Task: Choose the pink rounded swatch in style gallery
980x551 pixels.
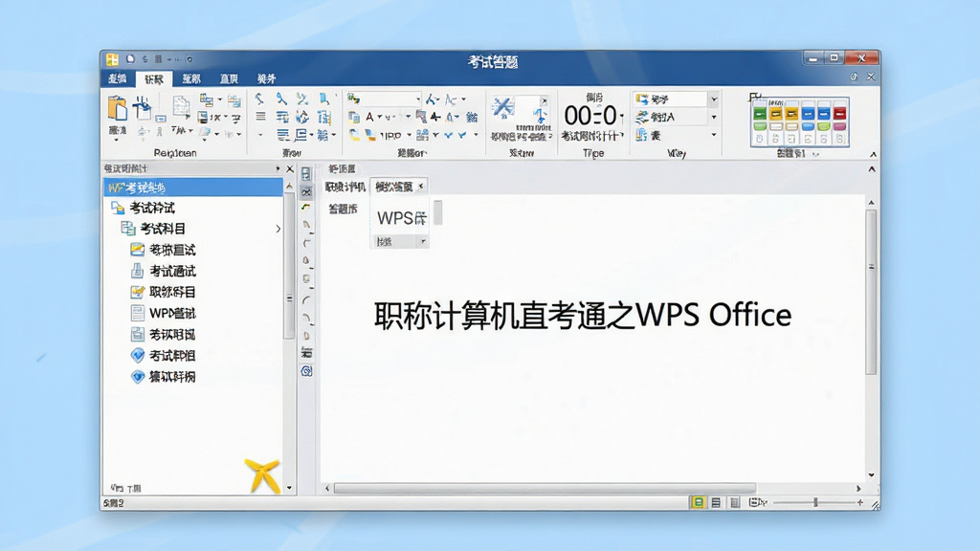Action: coord(839,127)
